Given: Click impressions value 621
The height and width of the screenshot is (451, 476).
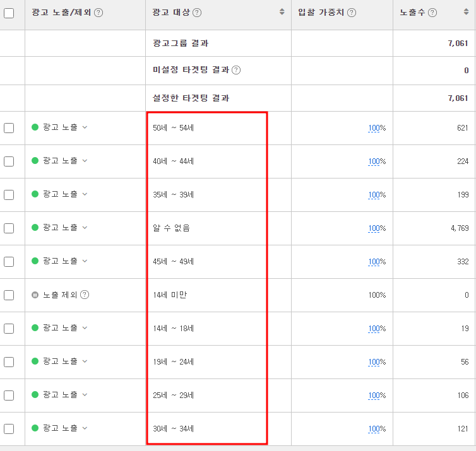Looking at the screenshot, I should pos(463,128).
